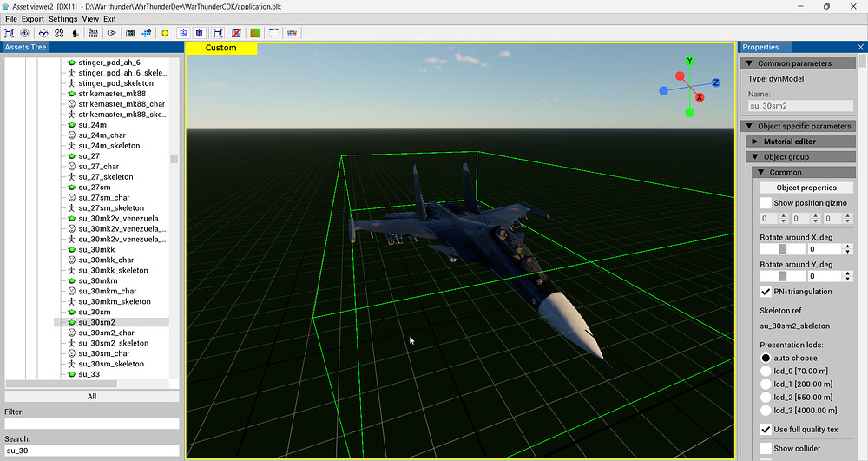Click the solid blue cube icon

point(199,32)
